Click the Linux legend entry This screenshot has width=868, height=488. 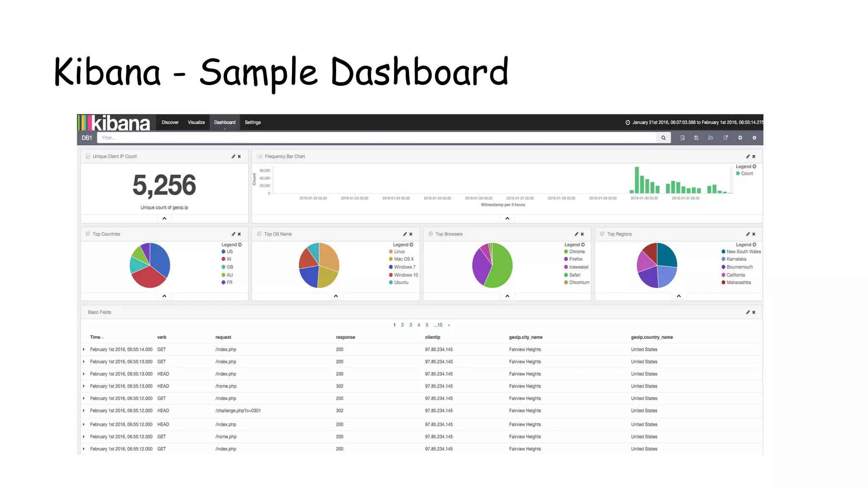click(x=397, y=252)
